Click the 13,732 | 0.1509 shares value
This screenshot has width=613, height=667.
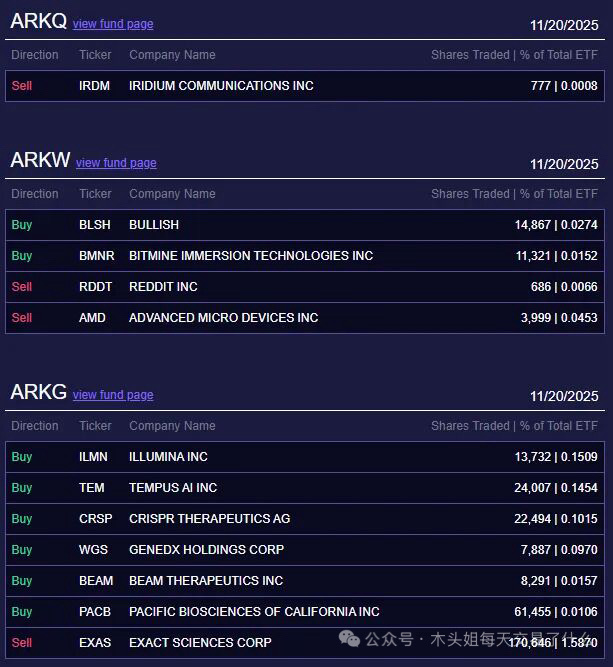[556, 457]
